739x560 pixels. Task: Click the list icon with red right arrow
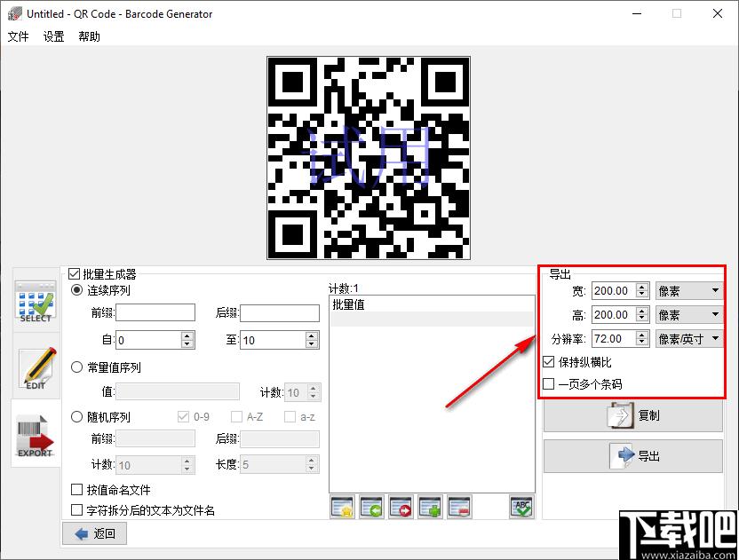[401, 507]
